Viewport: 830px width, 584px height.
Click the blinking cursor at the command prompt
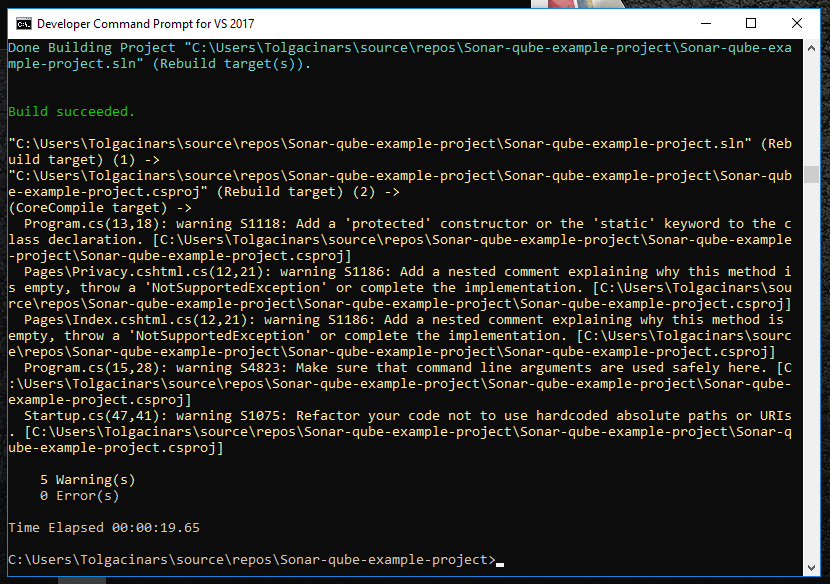tap(498, 563)
